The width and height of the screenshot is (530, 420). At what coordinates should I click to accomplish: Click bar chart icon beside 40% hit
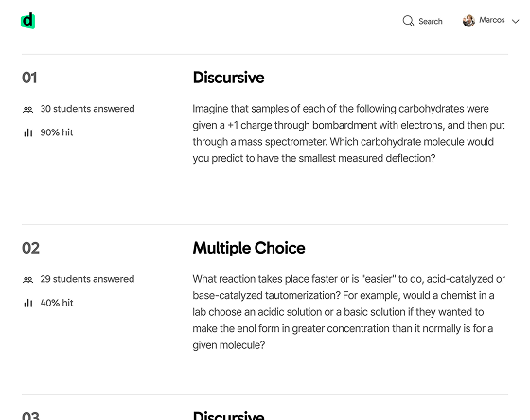(28, 303)
